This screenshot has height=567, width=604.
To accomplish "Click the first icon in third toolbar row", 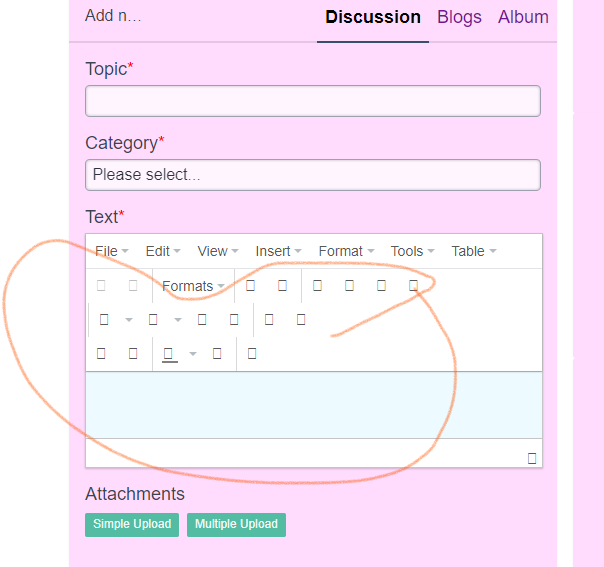I will (x=101, y=353).
